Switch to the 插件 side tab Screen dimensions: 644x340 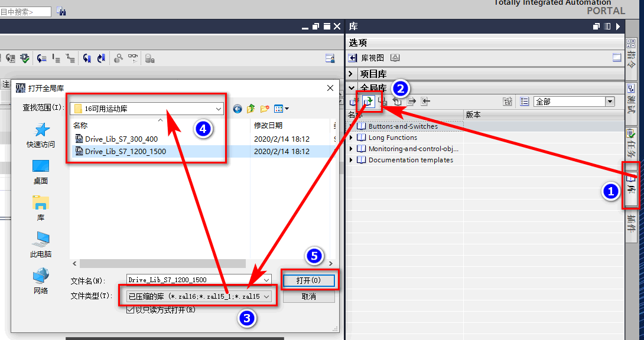(x=631, y=224)
